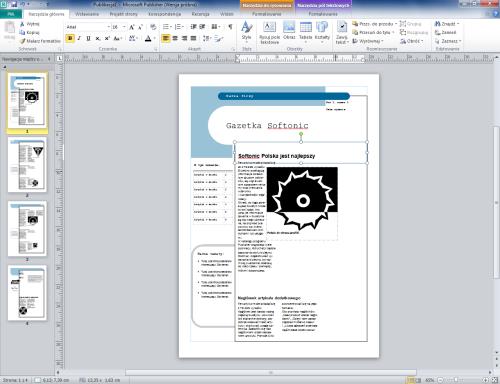Click the Zawijaj tekst wrap icon

pyautogui.click(x=342, y=27)
